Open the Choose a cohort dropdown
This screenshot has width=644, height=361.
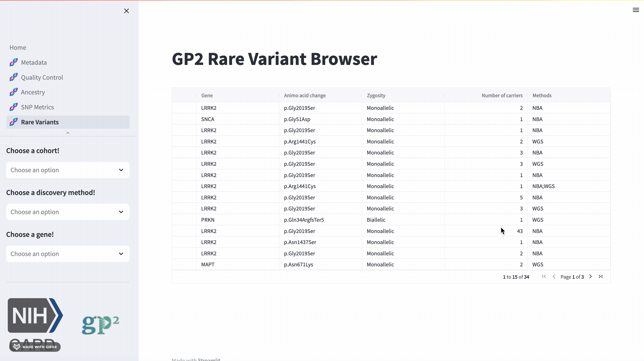pos(68,170)
